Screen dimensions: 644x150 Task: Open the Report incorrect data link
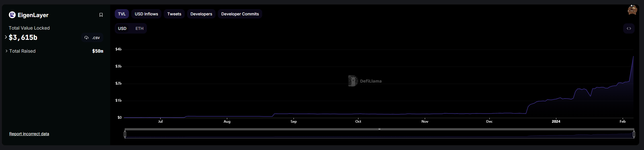(x=29, y=134)
